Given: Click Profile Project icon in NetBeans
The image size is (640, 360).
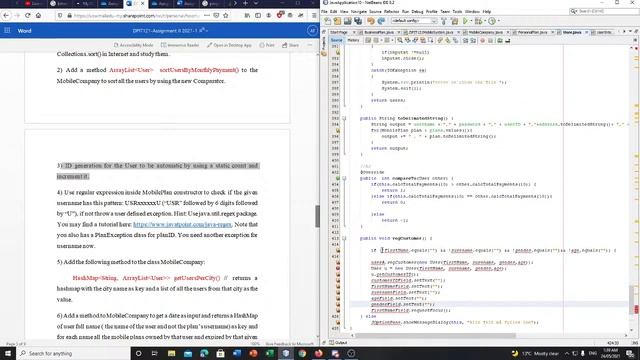Looking at the screenshot, I should click(x=492, y=21).
